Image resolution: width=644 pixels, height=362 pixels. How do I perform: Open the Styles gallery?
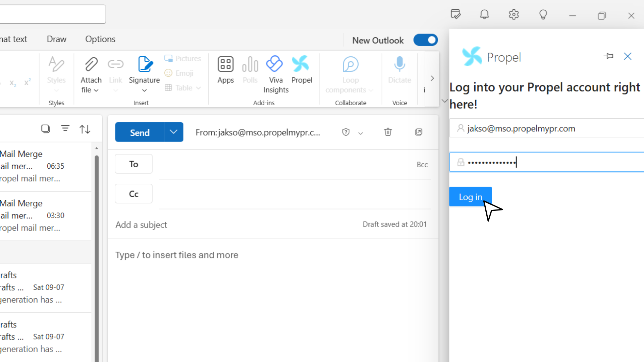[x=56, y=75]
